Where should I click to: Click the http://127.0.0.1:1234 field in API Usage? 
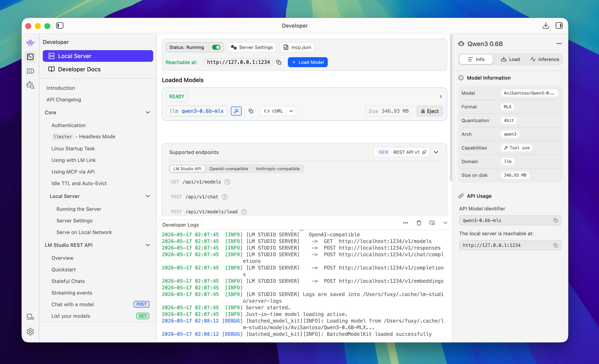510,245
